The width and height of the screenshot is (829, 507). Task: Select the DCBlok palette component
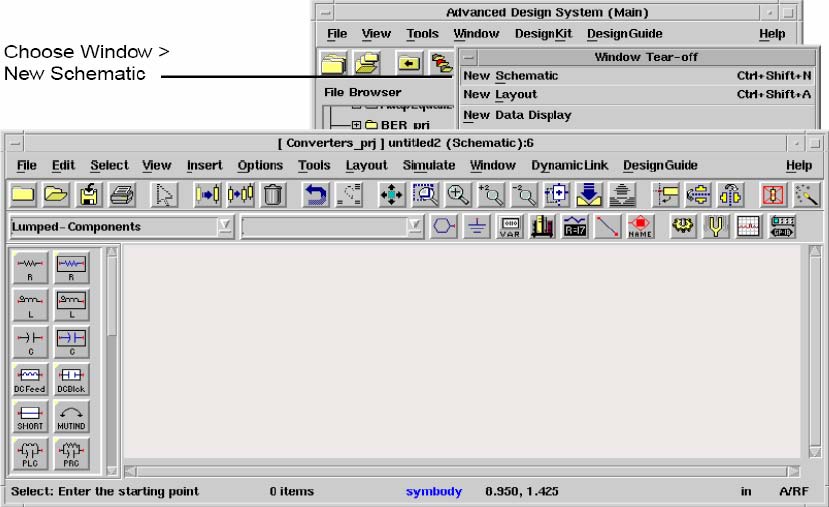coord(71,379)
